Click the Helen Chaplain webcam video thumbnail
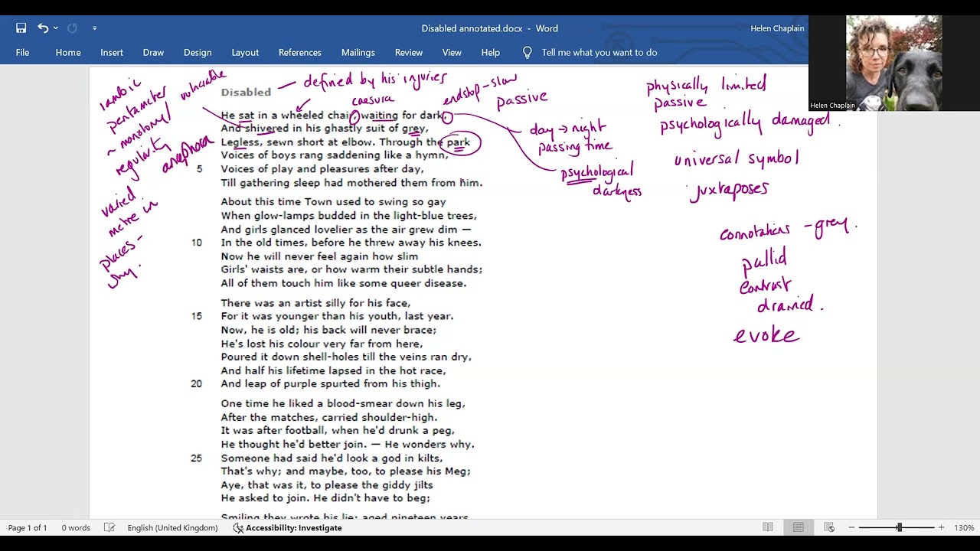The image size is (980, 551). click(893, 64)
